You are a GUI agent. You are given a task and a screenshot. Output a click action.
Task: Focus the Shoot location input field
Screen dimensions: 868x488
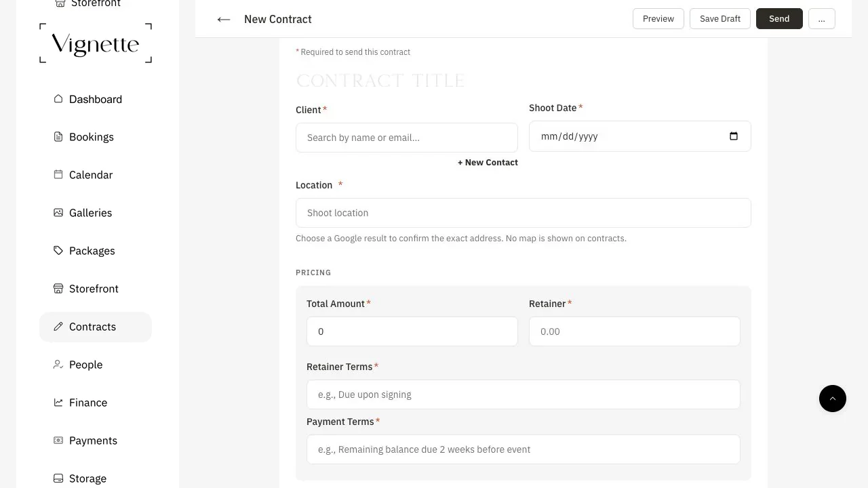[x=524, y=213]
